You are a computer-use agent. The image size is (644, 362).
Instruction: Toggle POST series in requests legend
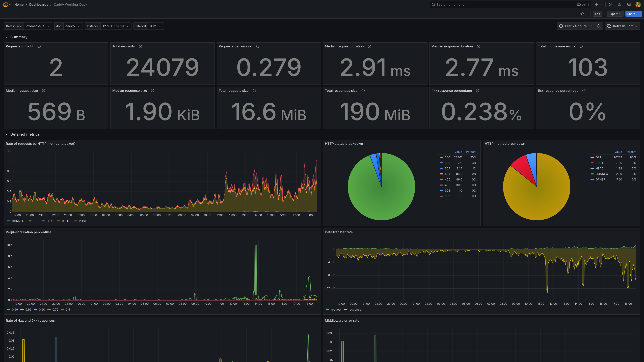tap(82, 221)
